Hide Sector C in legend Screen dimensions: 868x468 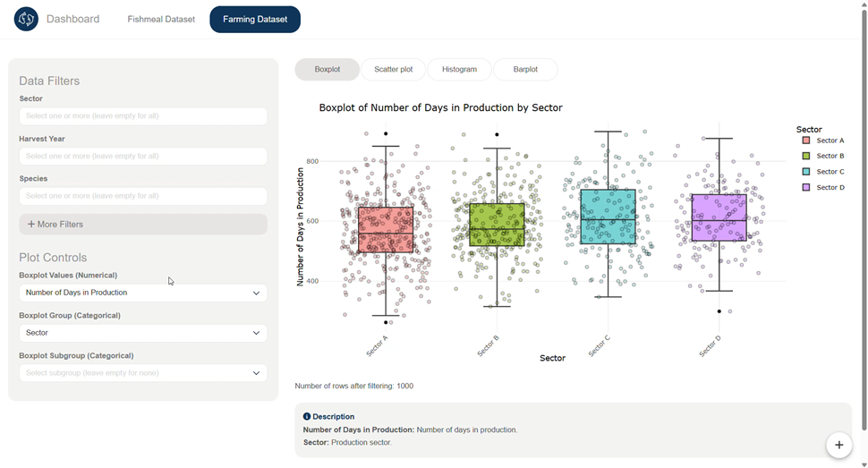coord(830,172)
